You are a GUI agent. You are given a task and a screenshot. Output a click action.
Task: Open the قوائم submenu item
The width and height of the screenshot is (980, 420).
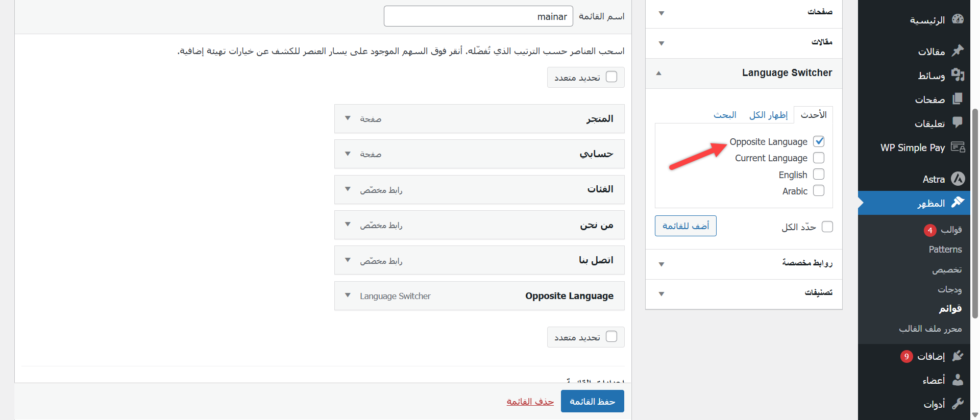[x=950, y=309]
